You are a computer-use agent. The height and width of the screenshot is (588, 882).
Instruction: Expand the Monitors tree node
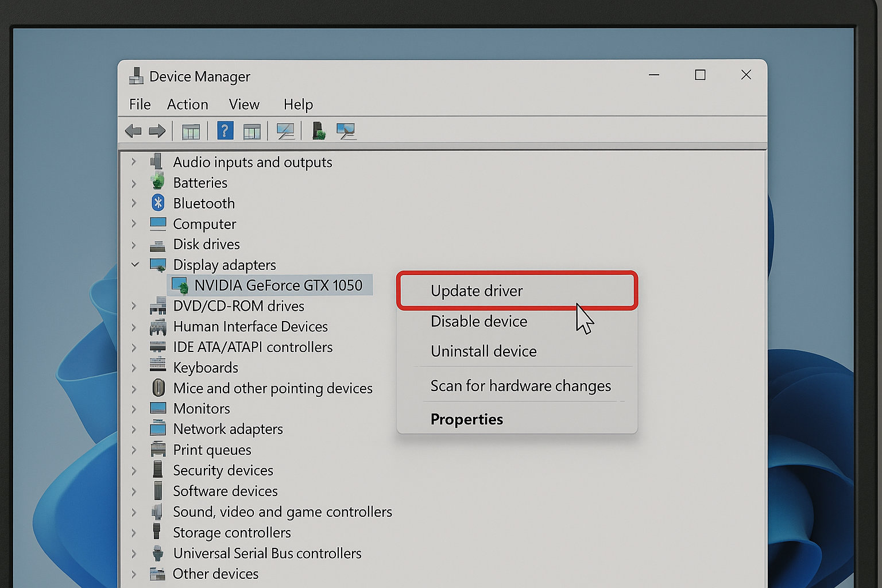[x=134, y=408]
